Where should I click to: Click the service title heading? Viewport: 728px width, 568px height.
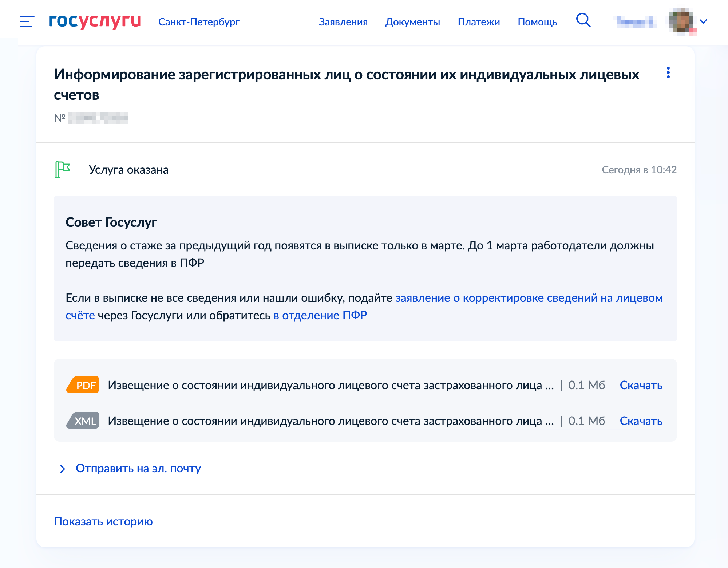[x=347, y=84]
